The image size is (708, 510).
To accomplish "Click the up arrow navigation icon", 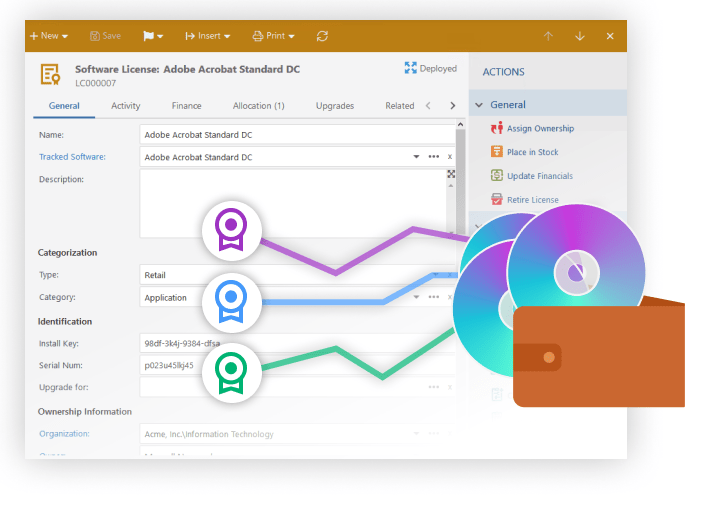I will 548,36.
